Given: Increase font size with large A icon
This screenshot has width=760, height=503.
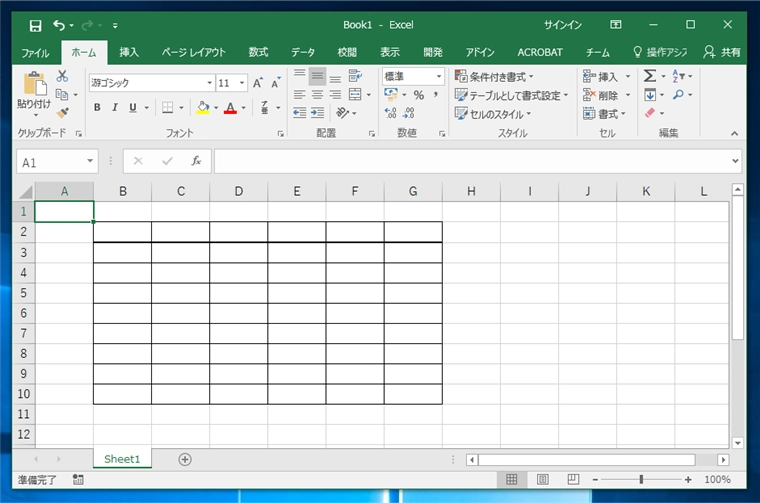Looking at the screenshot, I should click(x=257, y=83).
